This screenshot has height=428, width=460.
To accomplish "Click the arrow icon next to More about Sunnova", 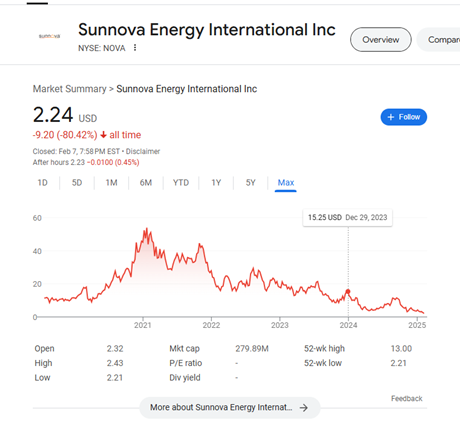I will point(304,408).
